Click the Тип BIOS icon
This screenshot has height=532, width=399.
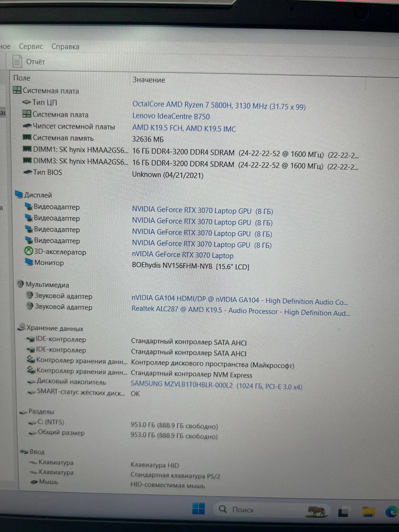27,172
